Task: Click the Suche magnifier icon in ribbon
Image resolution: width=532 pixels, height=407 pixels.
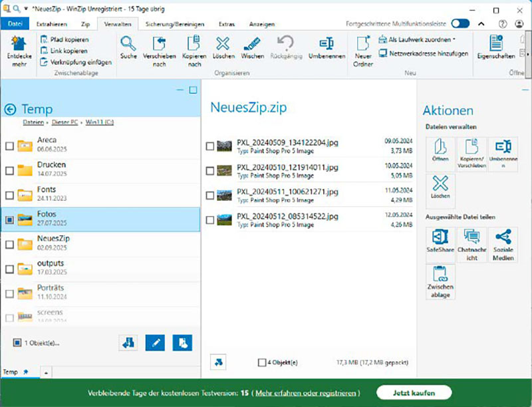Action: pyautogui.click(x=128, y=45)
